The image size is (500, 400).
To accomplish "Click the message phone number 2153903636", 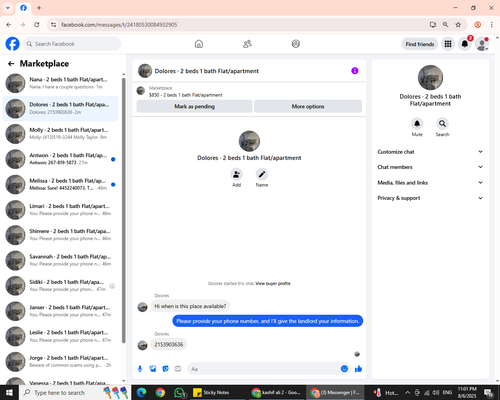I will [x=169, y=344].
